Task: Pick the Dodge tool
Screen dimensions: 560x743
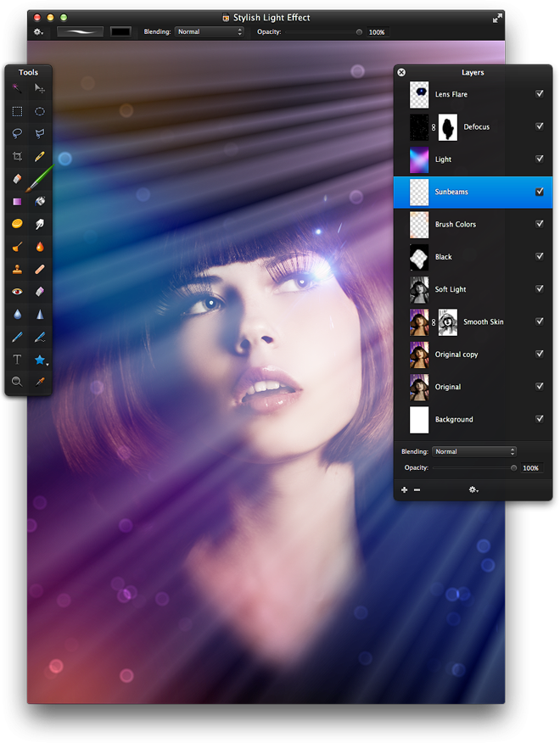Action: tap(17, 247)
